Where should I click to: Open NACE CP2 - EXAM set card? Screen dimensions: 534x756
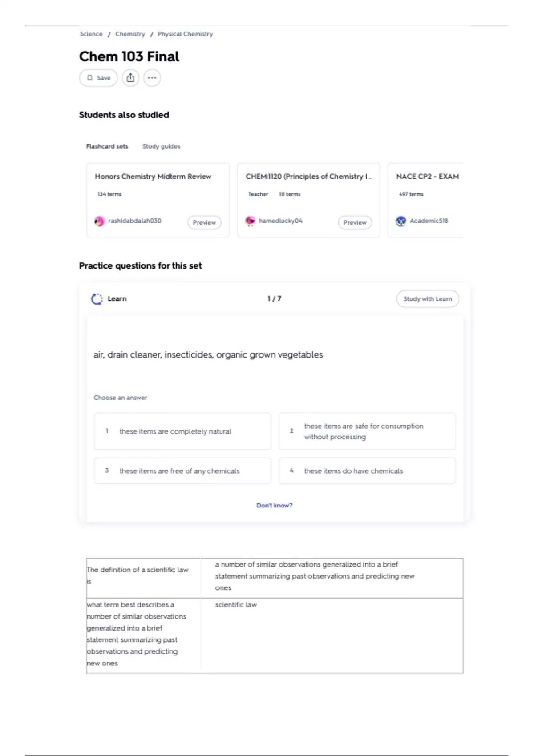[x=426, y=200]
